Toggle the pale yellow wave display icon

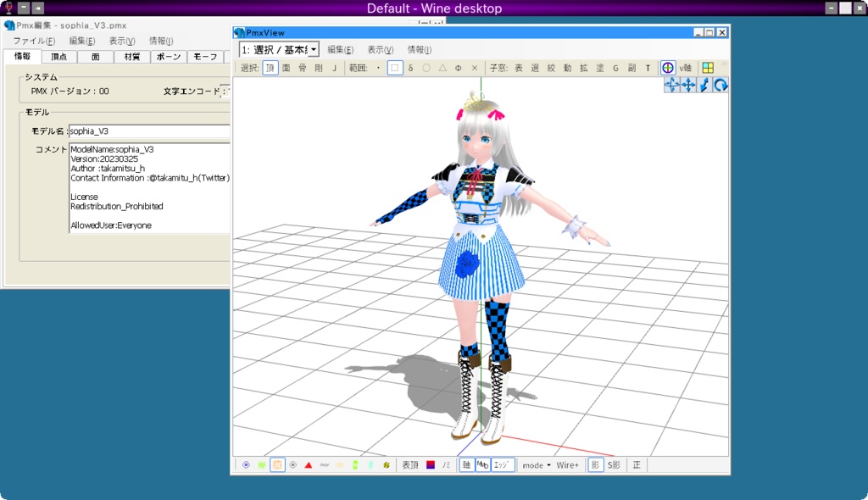(340, 465)
